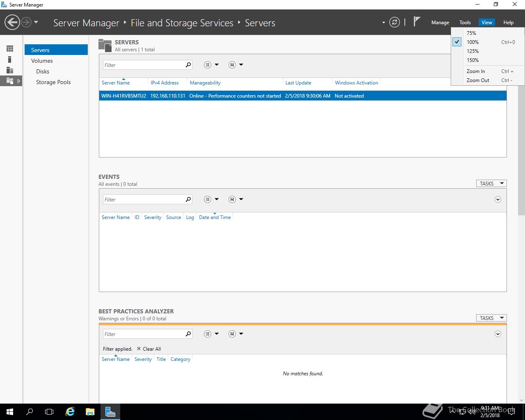525x420 pixels.
Task: Click Filter box in Servers section
Action: click(x=143, y=65)
